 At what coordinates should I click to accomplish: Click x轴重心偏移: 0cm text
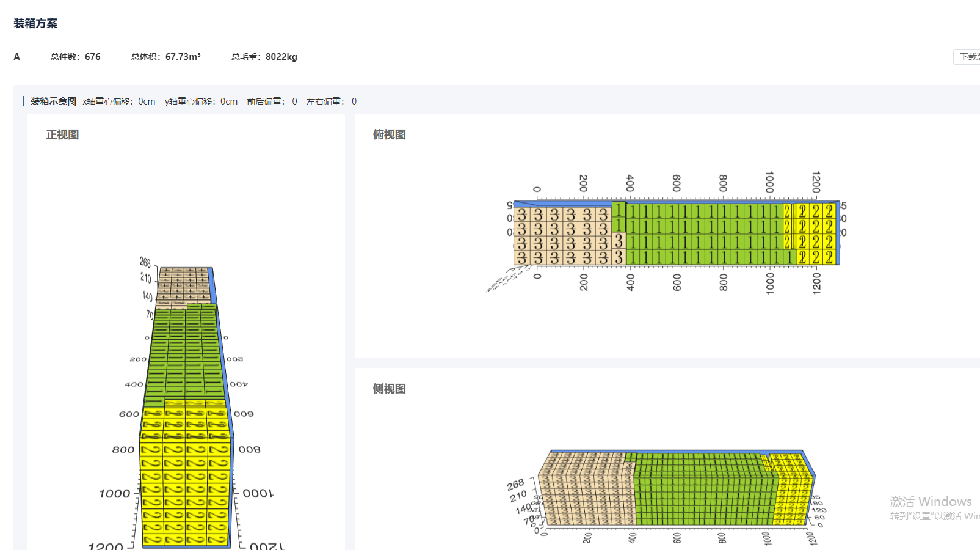point(119,101)
